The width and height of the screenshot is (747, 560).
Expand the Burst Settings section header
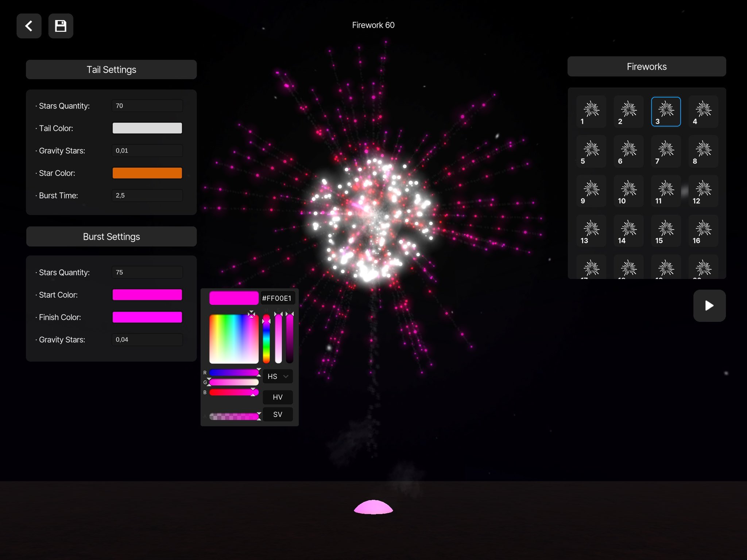pyautogui.click(x=111, y=236)
